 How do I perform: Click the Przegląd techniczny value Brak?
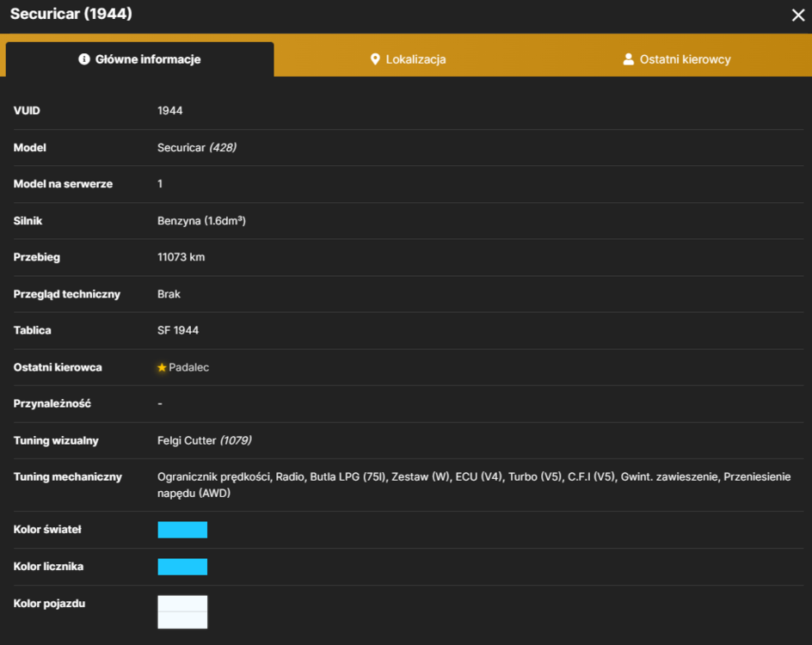pyautogui.click(x=169, y=294)
